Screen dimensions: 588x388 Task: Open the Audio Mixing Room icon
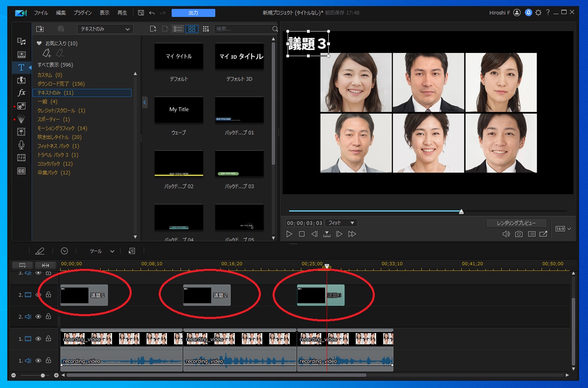(x=21, y=132)
